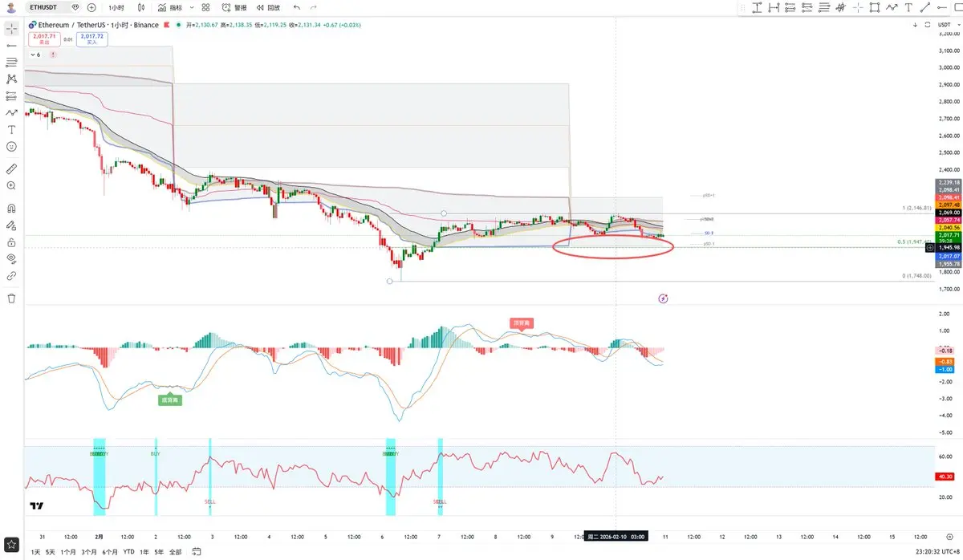The width and height of the screenshot is (963, 560).
Task: Change the candlestick chart style
Action: click(x=142, y=7)
